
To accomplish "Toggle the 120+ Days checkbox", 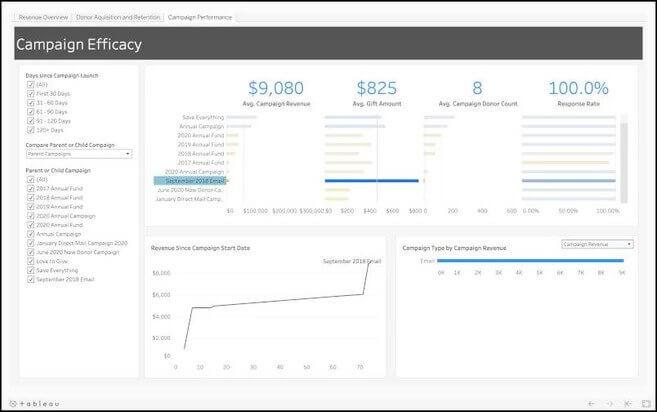I will (x=30, y=129).
